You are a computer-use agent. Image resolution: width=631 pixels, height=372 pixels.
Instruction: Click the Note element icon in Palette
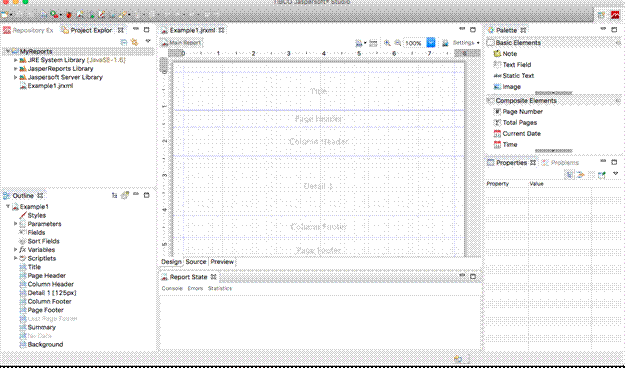[497, 54]
